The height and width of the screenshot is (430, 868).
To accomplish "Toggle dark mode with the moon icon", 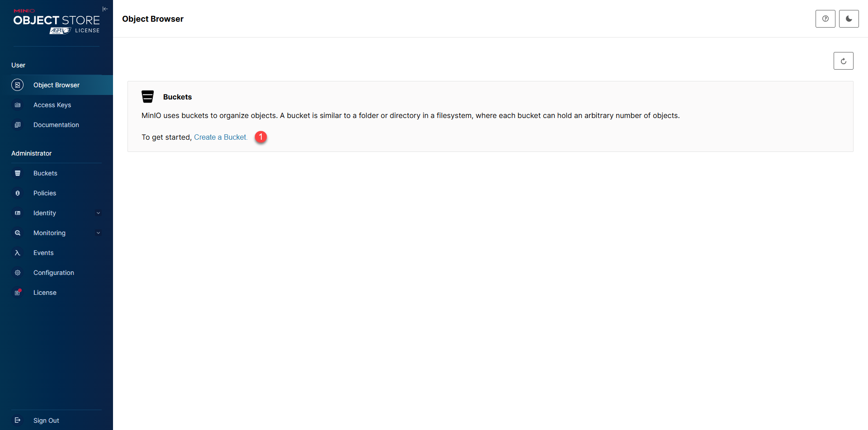I will 849,19.
